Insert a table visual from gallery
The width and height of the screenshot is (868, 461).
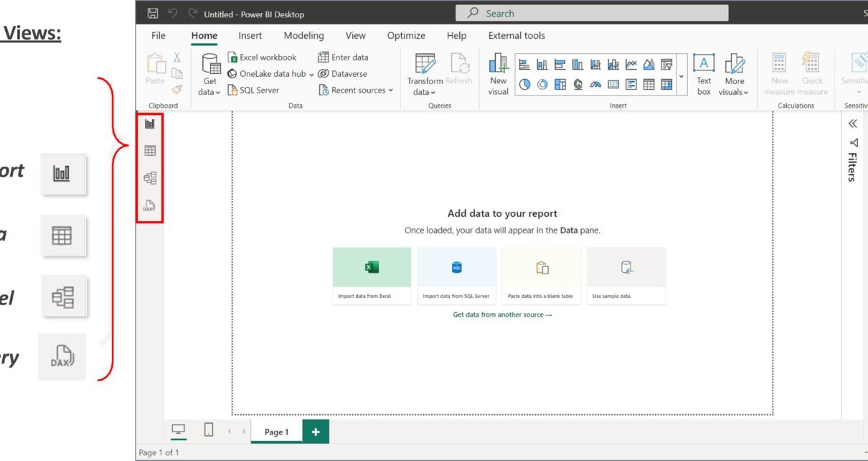[648, 84]
